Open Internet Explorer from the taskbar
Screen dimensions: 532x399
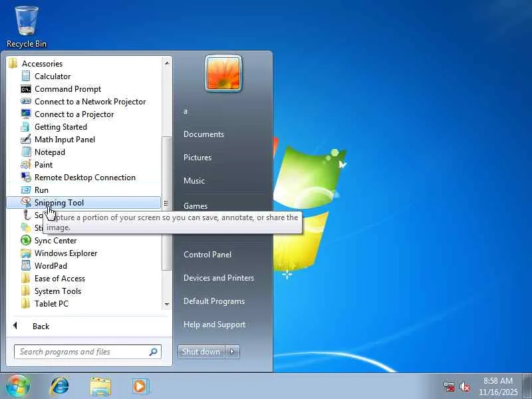click(x=59, y=386)
